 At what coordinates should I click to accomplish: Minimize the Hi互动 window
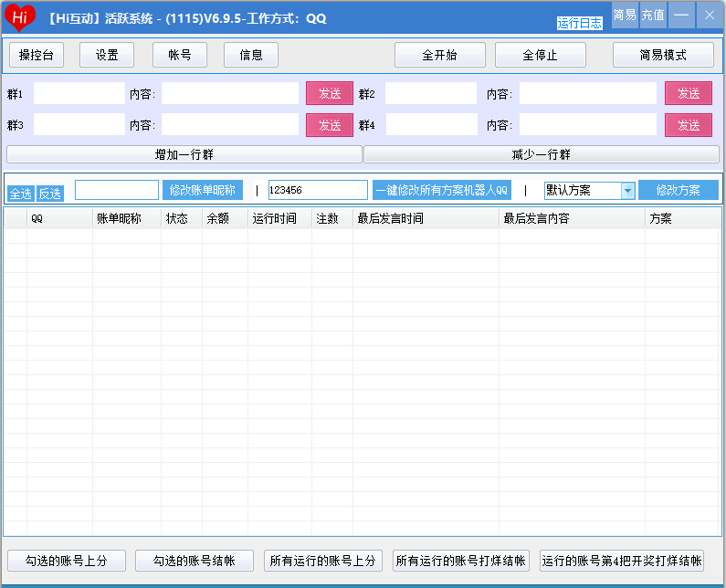point(681,15)
